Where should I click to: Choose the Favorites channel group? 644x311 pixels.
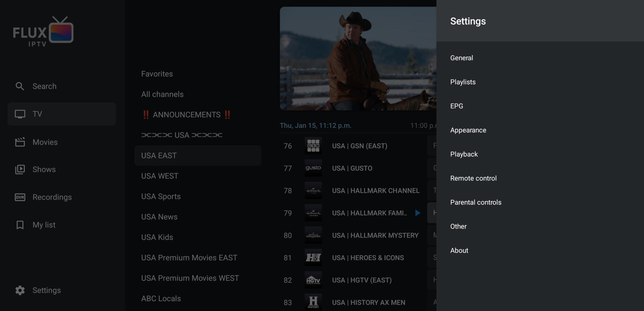click(x=157, y=74)
